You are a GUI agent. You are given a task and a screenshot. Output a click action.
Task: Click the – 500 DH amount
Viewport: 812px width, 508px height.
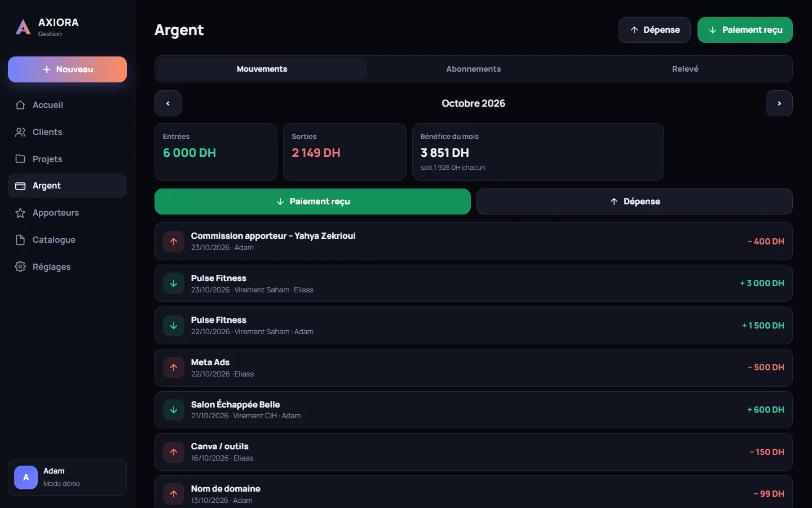tap(766, 367)
